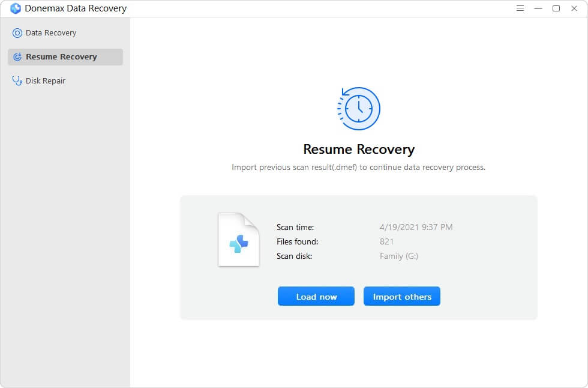Click the Donemax app logo icon

tap(16, 8)
